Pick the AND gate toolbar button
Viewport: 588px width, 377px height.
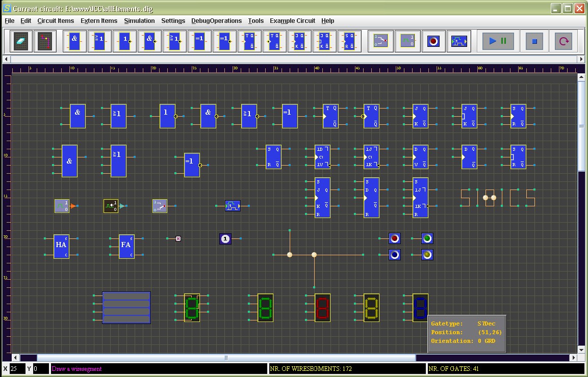click(74, 41)
